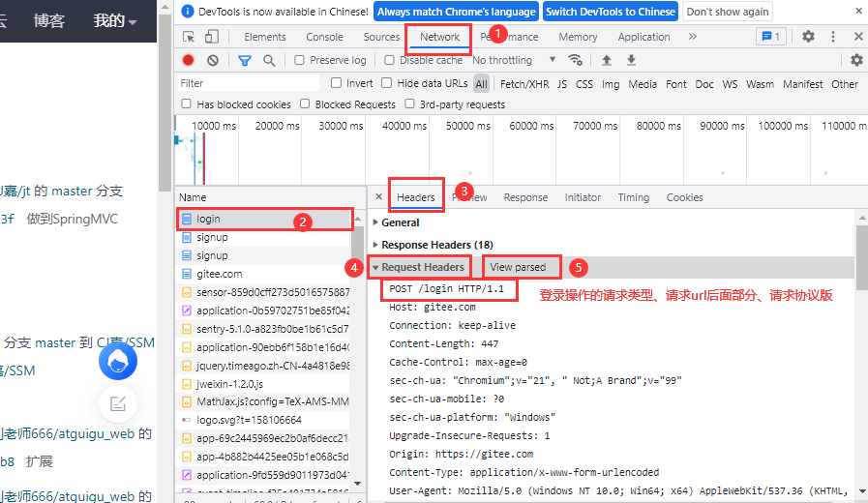Collapse the Request Headers section
Screen dimensions: 868x503
(418, 267)
